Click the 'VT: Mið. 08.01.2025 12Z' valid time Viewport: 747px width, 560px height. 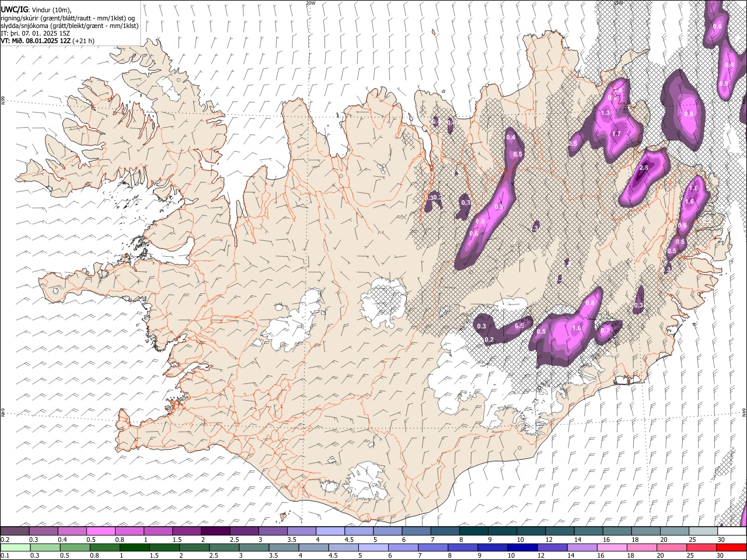36,41
